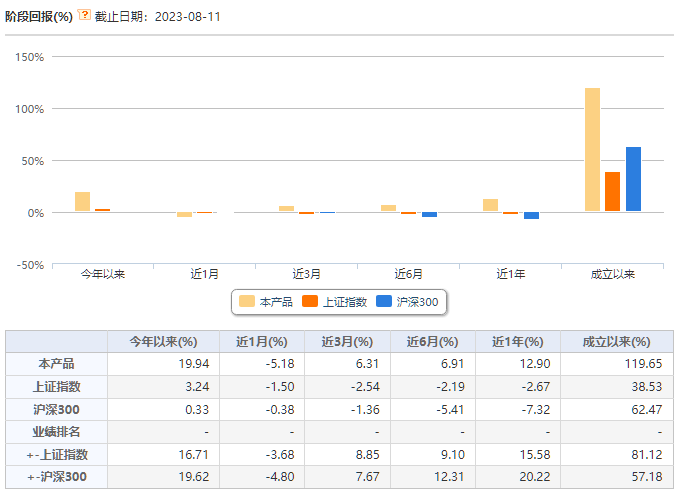Select the tall 成立以来 本产品 bar

(592, 150)
